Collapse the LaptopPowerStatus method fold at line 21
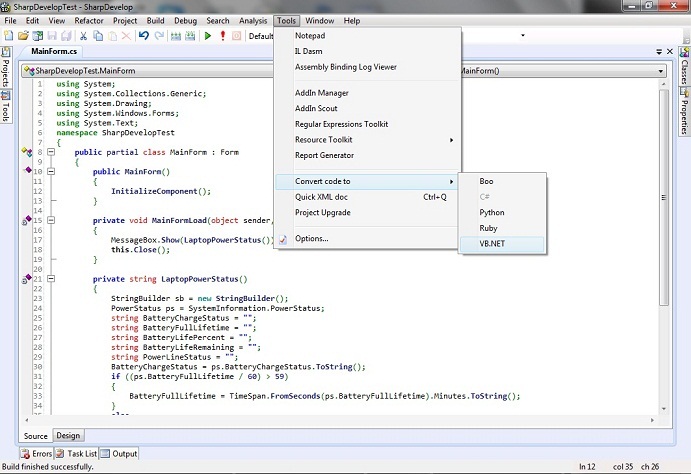Screen dimensions: 691x474 coord(51,278)
